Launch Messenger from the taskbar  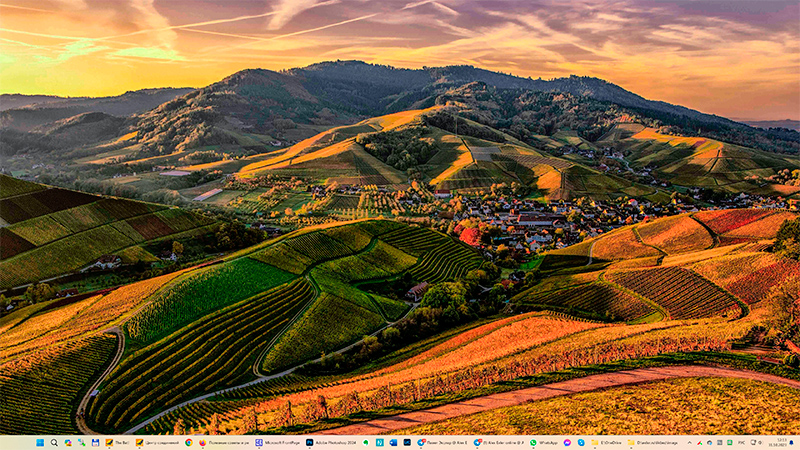(567, 442)
